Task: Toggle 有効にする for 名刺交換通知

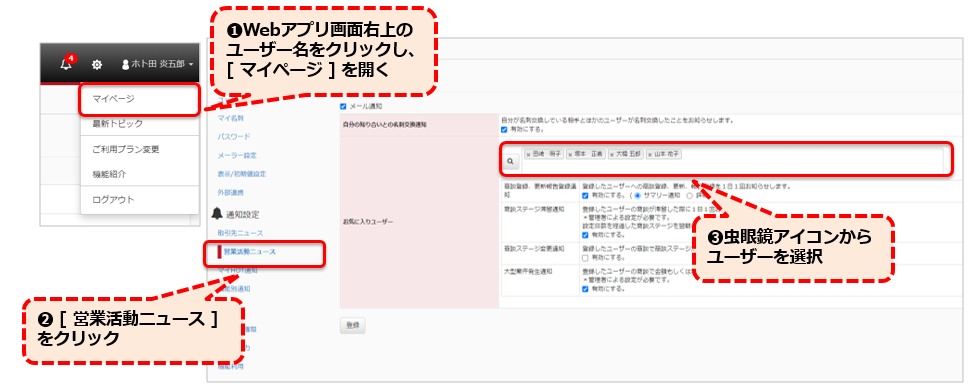Action: 504,130
